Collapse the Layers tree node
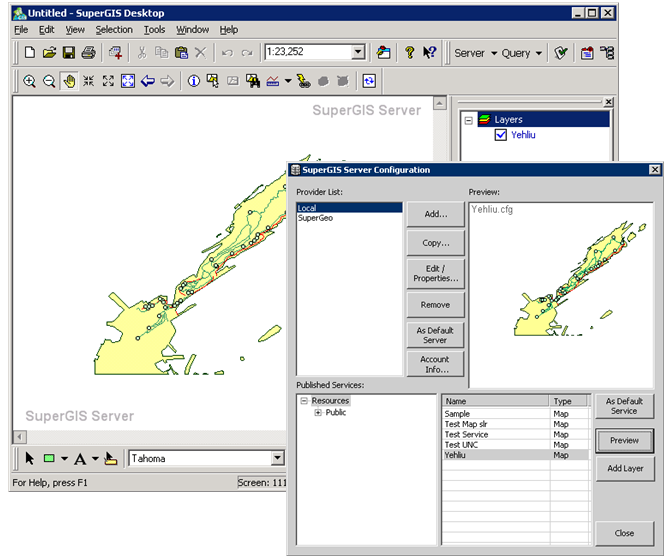The height and width of the screenshot is (559, 667). click(x=467, y=119)
